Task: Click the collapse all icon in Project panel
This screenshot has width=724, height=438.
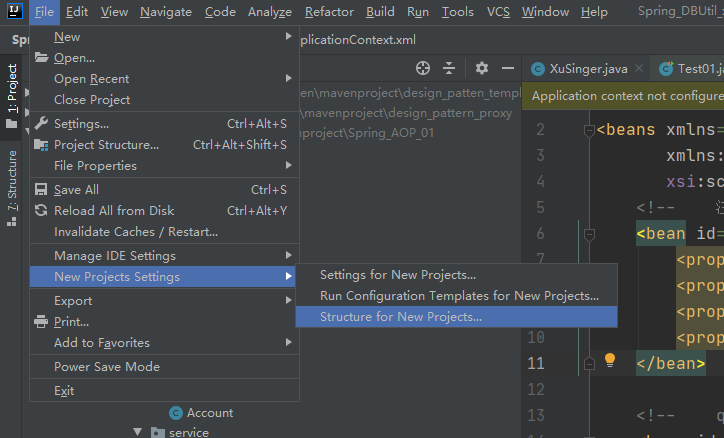Action: (449, 68)
